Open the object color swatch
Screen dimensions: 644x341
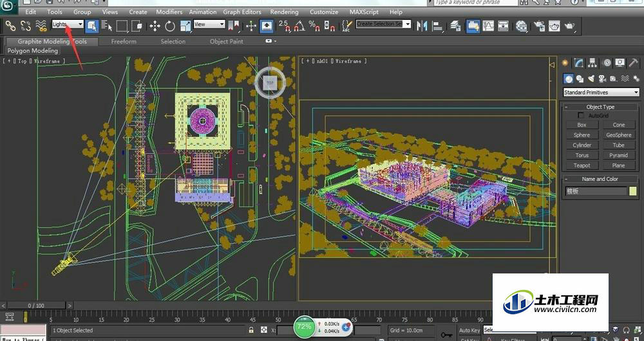click(632, 191)
